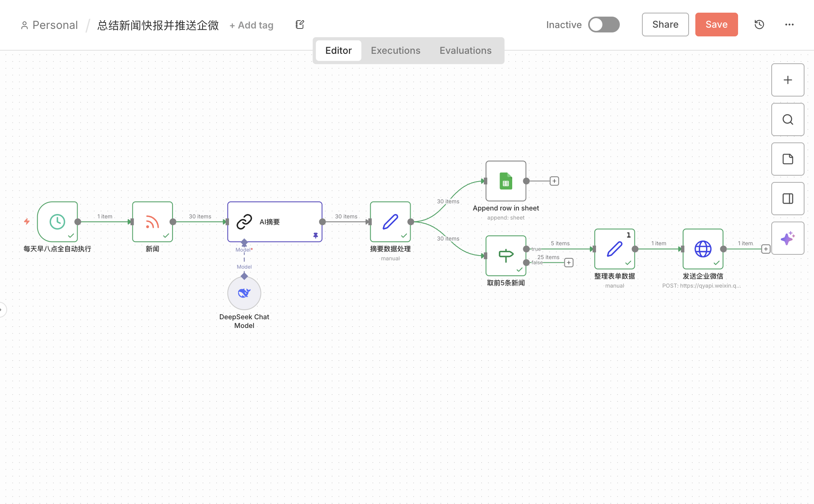814x504 pixels.
Task: Switch to the Executions tab
Action: (395, 51)
